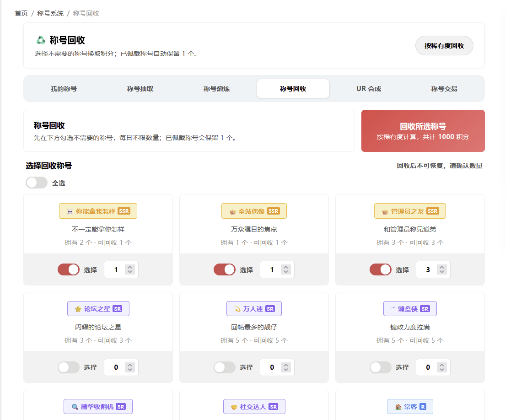Viewport: 505px width, 420px height.
Task: Click the SR tag on 社交达人
Action: (x=273, y=407)
